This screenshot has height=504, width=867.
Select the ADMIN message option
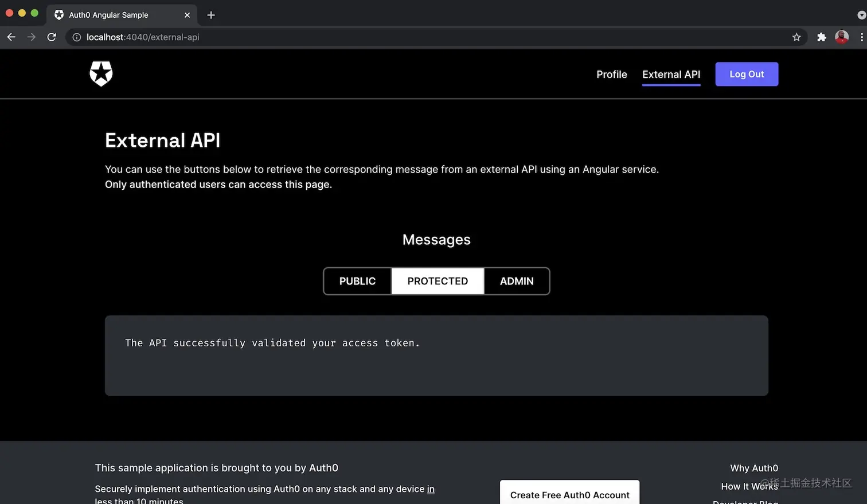pyautogui.click(x=516, y=281)
